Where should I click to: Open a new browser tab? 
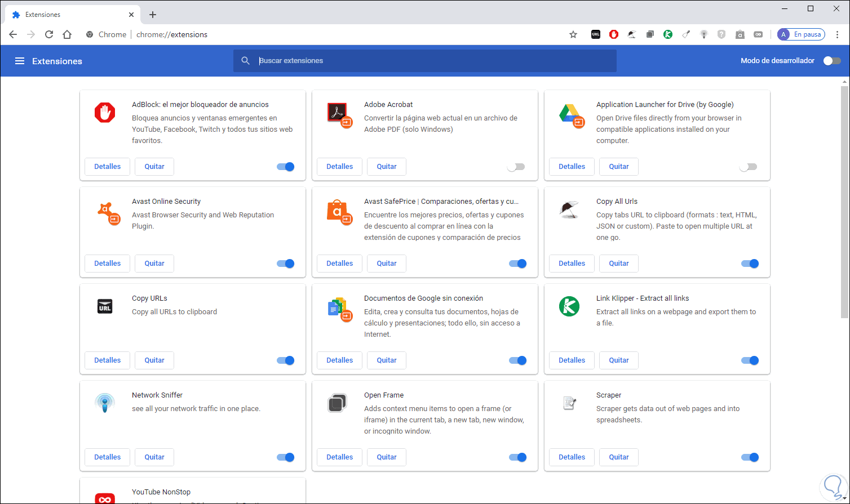tap(153, 15)
